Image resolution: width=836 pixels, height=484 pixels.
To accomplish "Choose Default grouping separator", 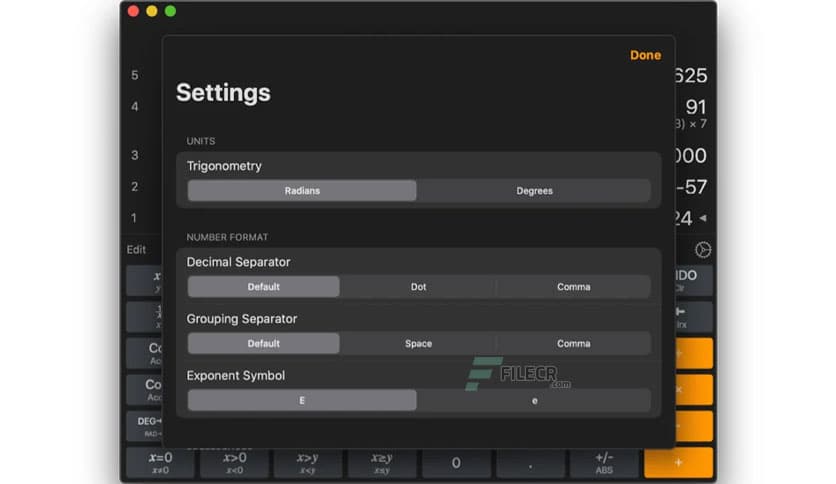I will coord(263,344).
